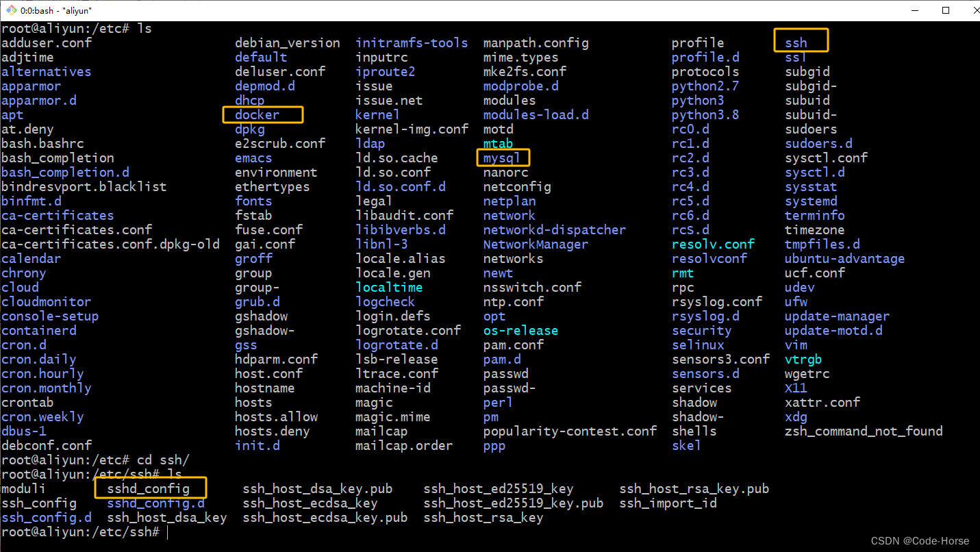Image resolution: width=980 pixels, height=552 pixels.
Task: Click 'bash.bashrc' file name
Action: click(x=42, y=143)
